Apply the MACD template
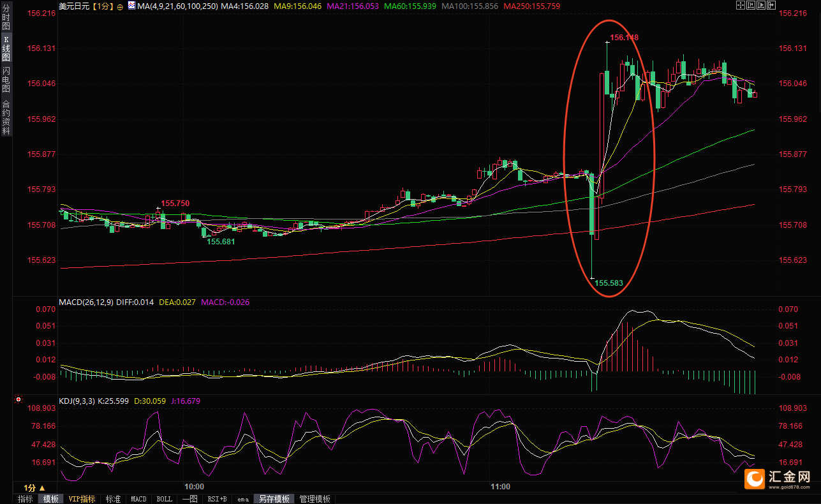821x504 pixels. pyautogui.click(x=138, y=499)
